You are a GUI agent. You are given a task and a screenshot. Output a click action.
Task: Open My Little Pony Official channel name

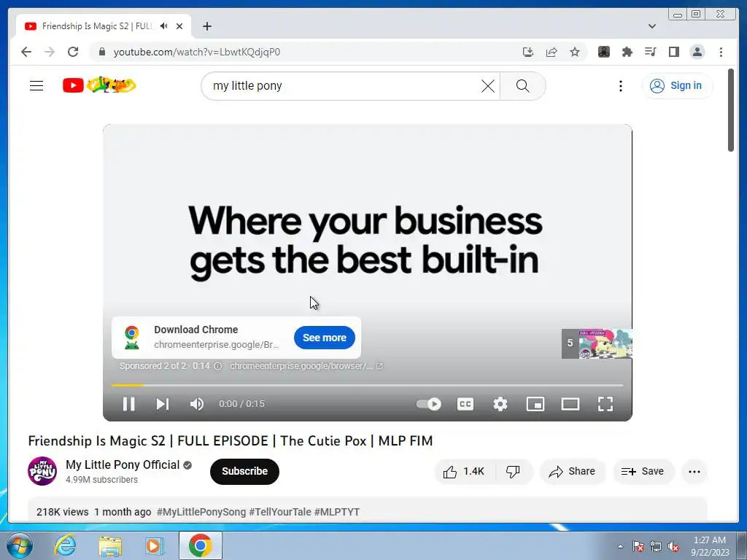123,464
